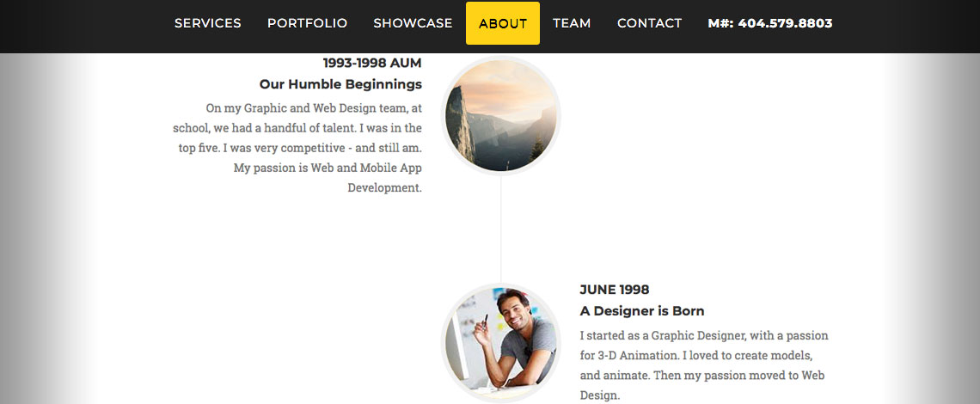This screenshot has height=404, width=980.
Task: Select the Our Humble Beginnings heading
Action: click(340, 84)
